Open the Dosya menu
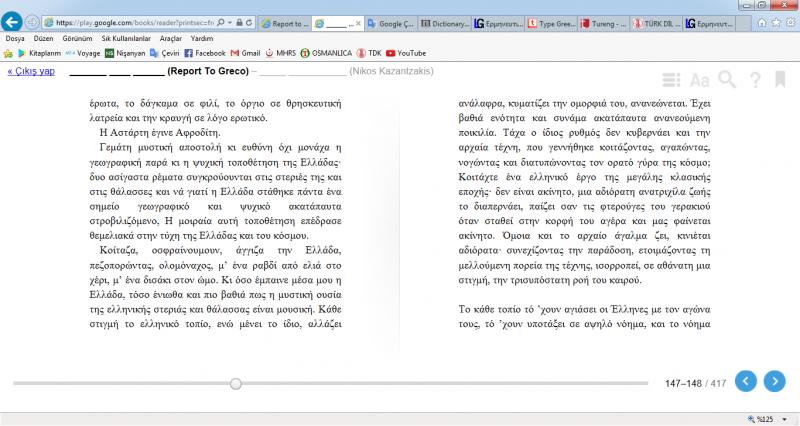The image size is (800, 426). point(15,38)
